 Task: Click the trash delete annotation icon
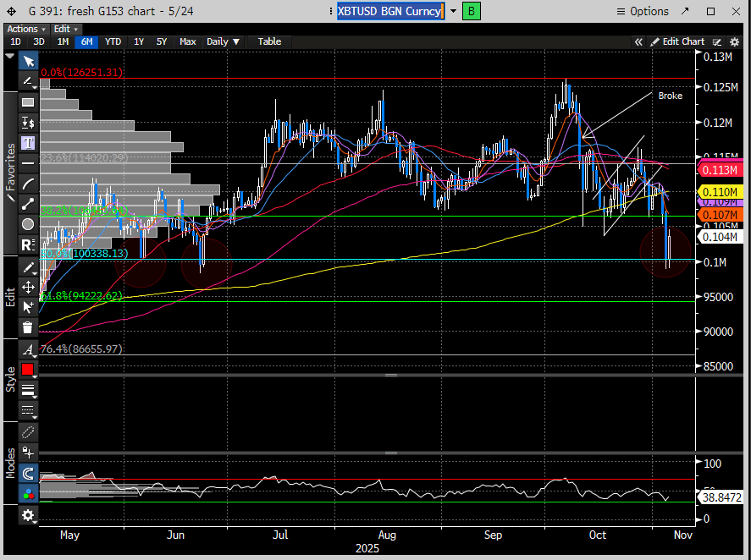click(28, 327)
